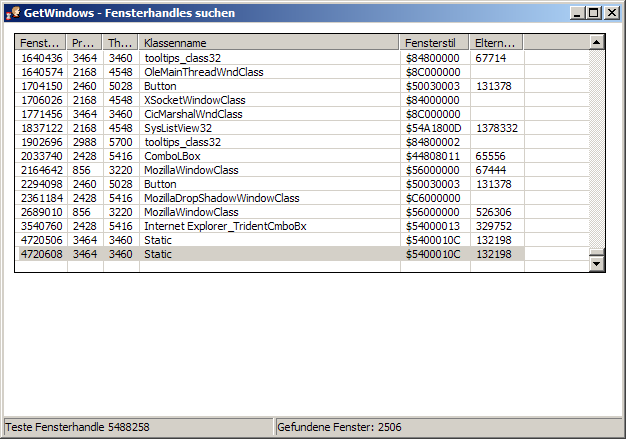
Task: Click the Fenst... column header
Action: click(x=41, y=43)
